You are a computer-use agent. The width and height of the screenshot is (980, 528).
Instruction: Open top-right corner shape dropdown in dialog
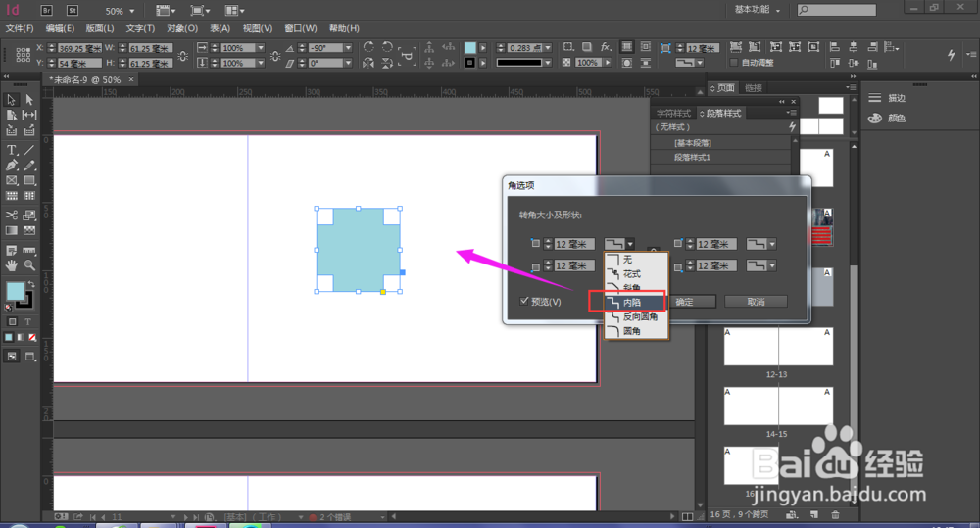point(761,244)
